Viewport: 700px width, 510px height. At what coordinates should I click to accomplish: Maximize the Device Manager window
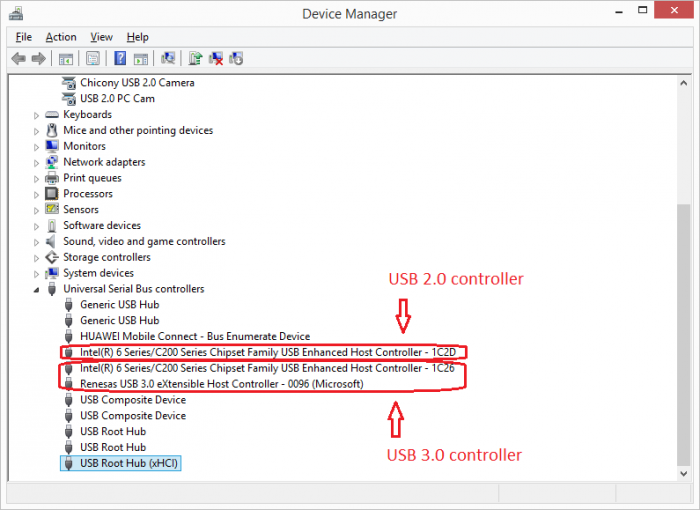coord(642,10)
